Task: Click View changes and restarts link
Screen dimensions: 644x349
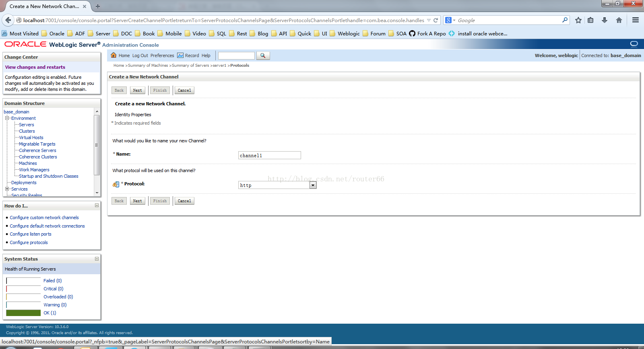Action: (x=35, y=67)
